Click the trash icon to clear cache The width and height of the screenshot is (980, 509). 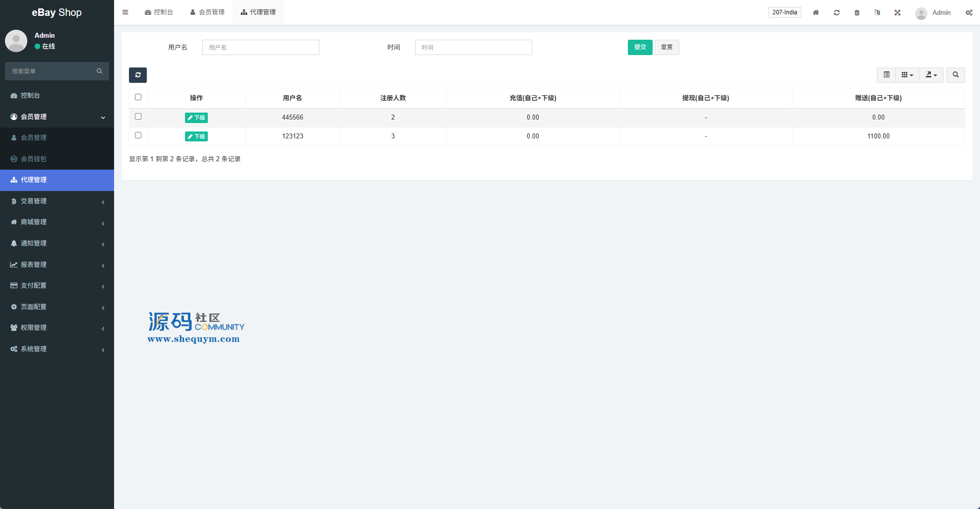point(857,12)
